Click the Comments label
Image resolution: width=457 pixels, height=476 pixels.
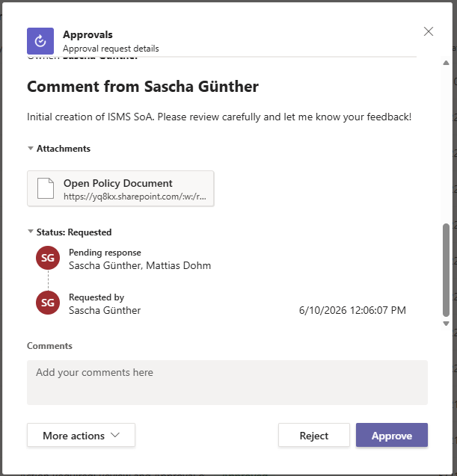[49, 346]
